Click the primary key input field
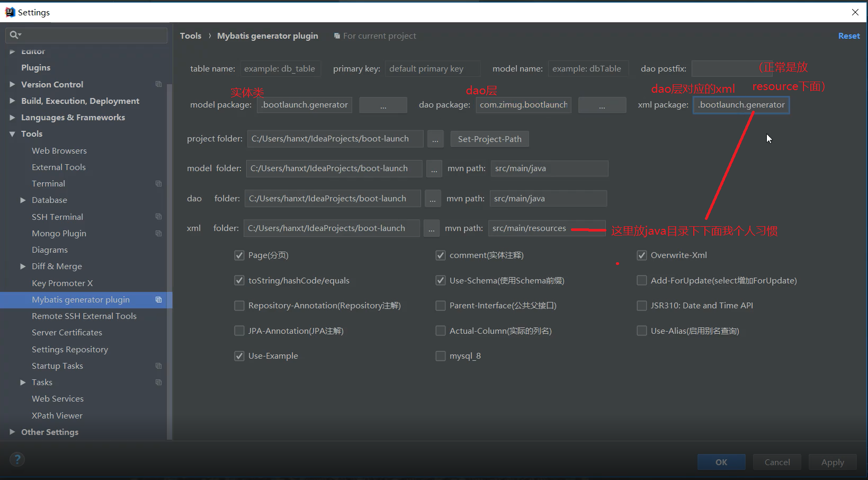This screenshot has height=480, width=868. click(x=433, y=69)
